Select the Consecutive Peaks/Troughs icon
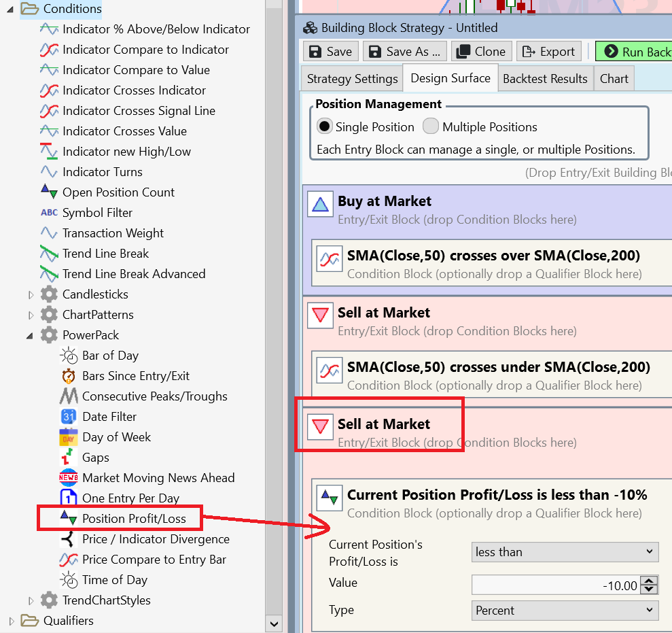672x633 pixels. tap(69, 396)
